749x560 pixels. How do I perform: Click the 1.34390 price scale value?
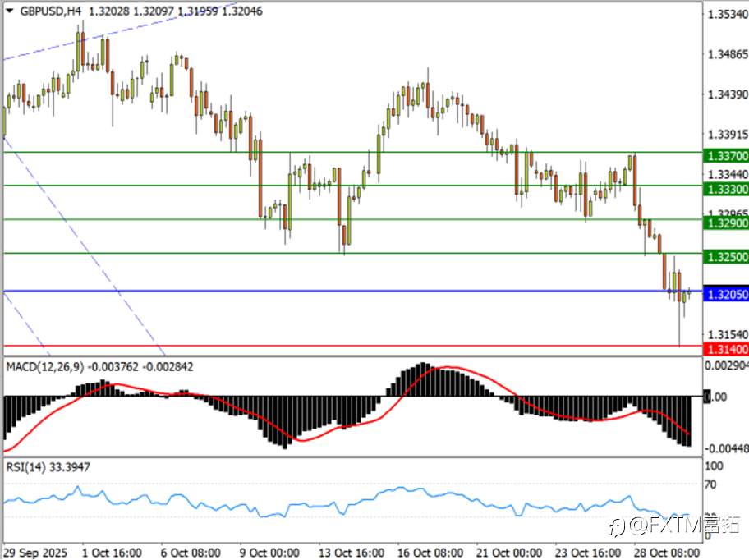(x=728, y=94)
